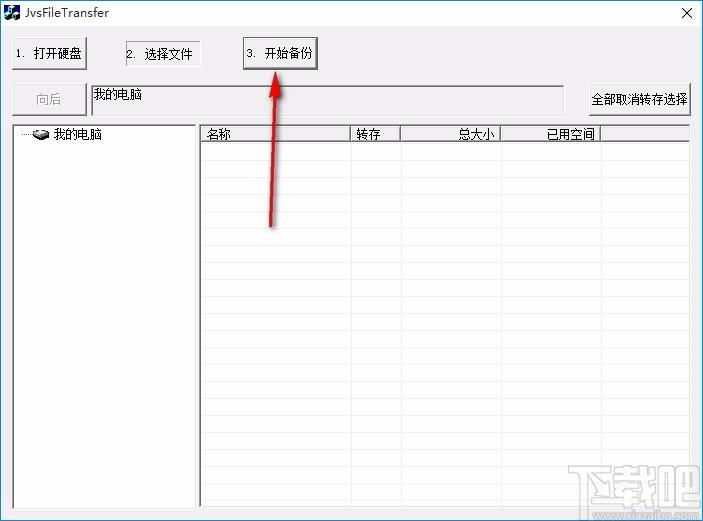
Task: Click empty area in the left tree panel
Action: pos(104,330)
